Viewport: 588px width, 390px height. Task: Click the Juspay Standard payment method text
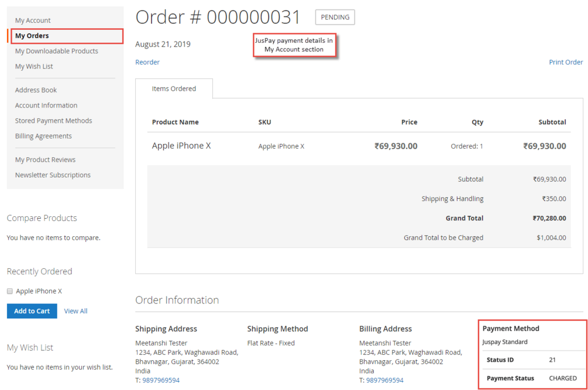[x=505, y=342]
